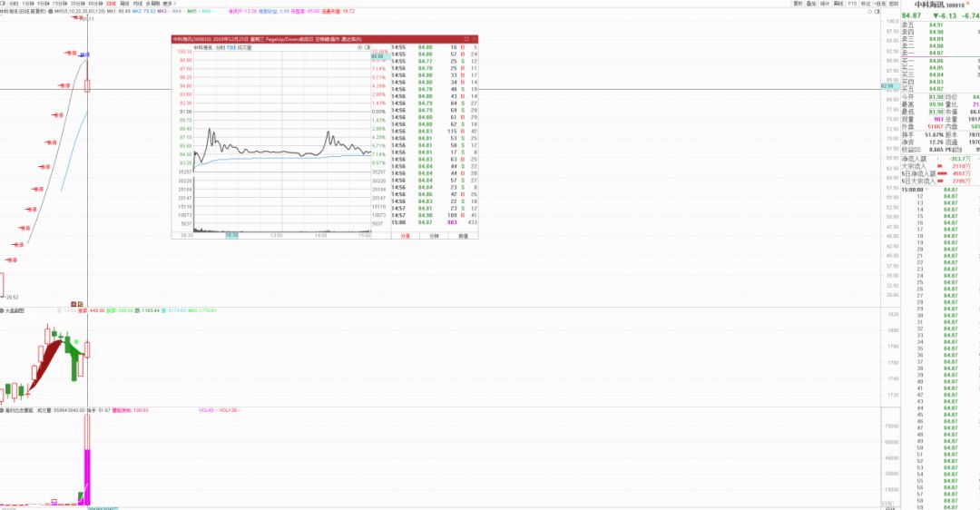
Task: Click the 净流入额 row in quote panel
Action: 941,160
